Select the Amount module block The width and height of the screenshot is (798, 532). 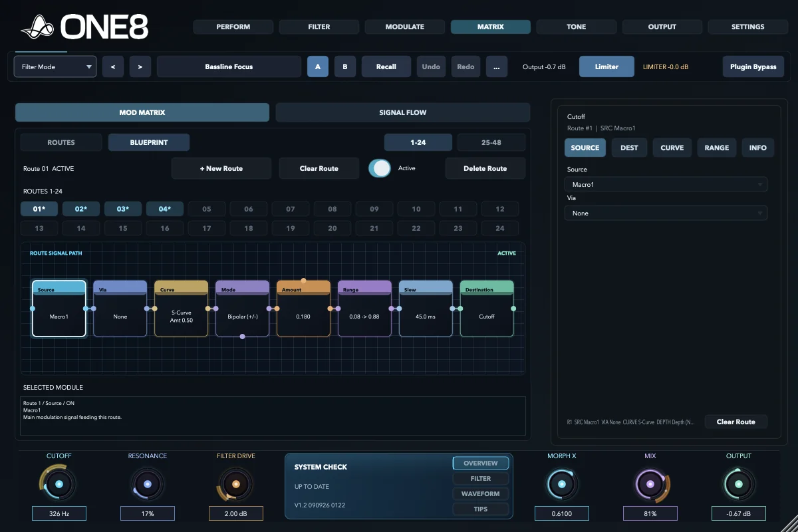pyautogui.click(x=304, y=309)
